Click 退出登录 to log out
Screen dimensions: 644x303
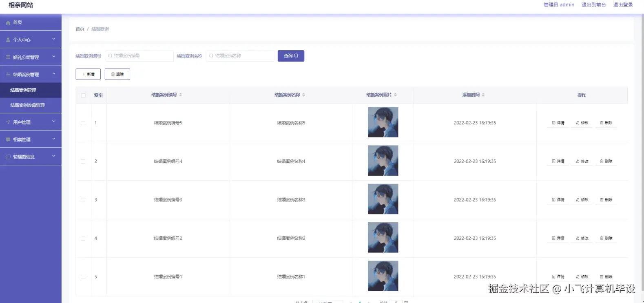(x=623, y=5)
